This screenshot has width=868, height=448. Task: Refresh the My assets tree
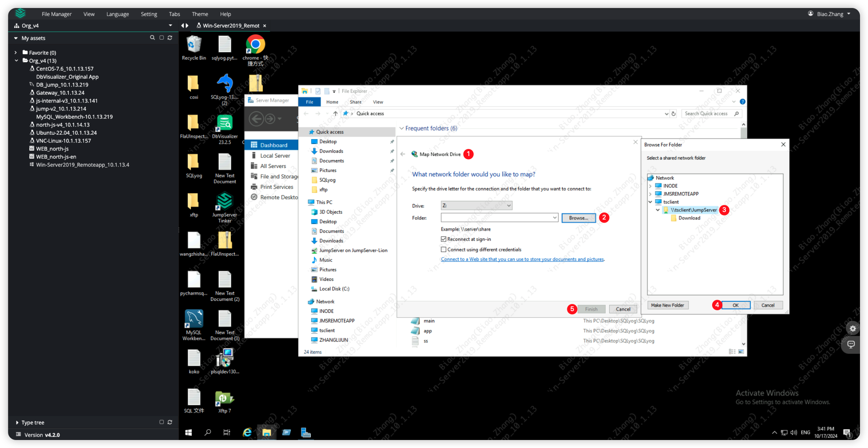tap(170, 38)
